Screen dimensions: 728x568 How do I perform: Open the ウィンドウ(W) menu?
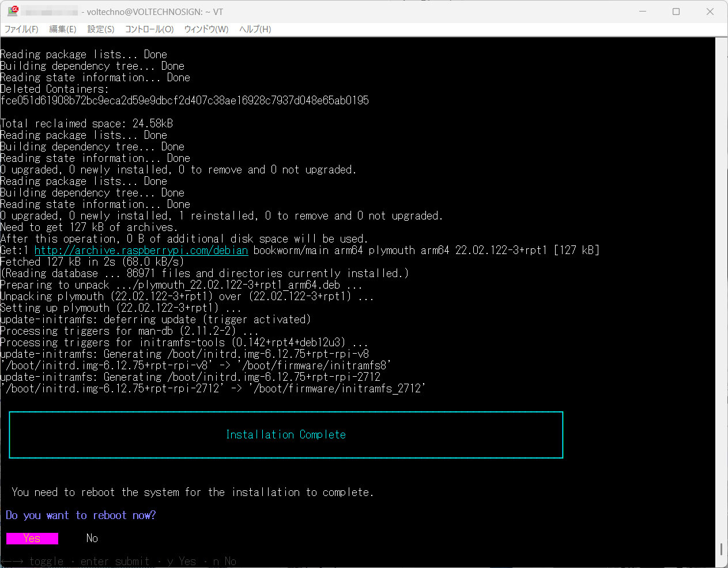(206, 29)
